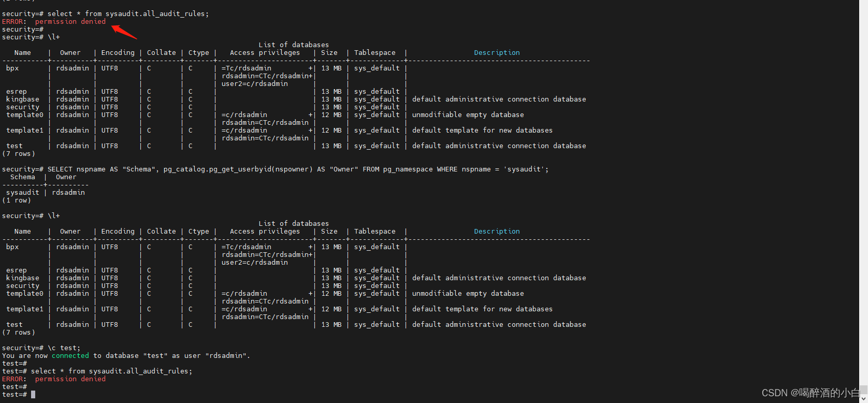Click the 'permission denied' error under the test=# query

(x=70, y=379)
